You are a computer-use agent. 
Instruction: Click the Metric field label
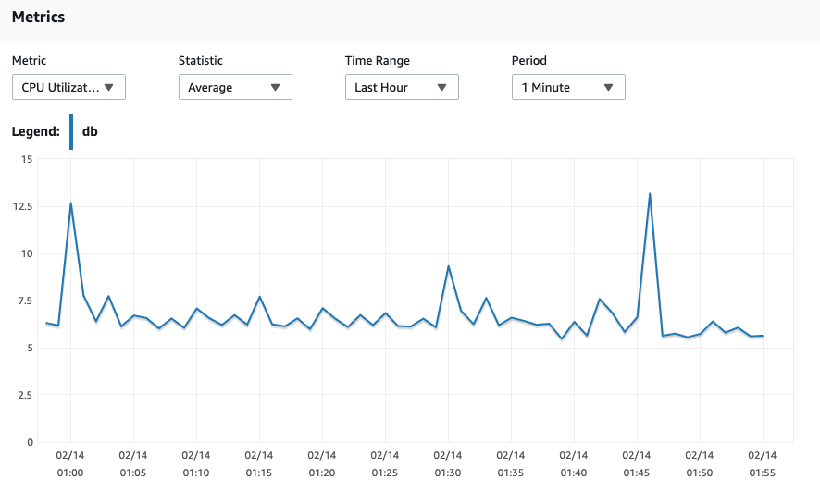click(29, 61)
